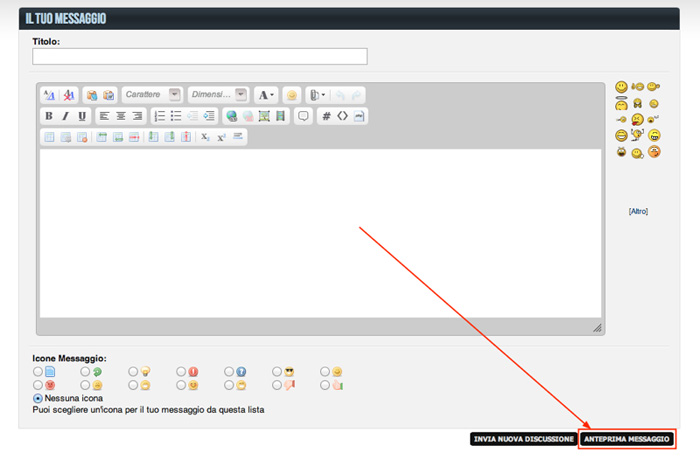
Task: Click the Titolo input field
Action: [200, 57]
